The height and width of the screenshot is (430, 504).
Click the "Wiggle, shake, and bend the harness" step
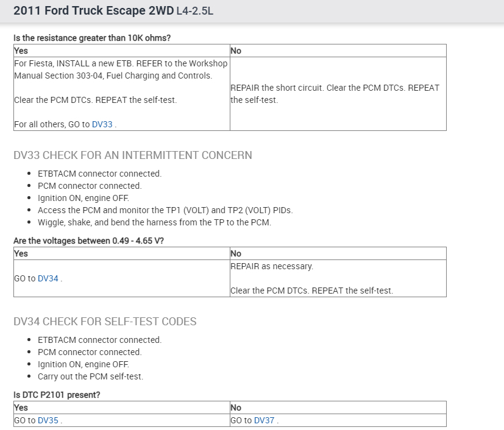click(154, 222)
